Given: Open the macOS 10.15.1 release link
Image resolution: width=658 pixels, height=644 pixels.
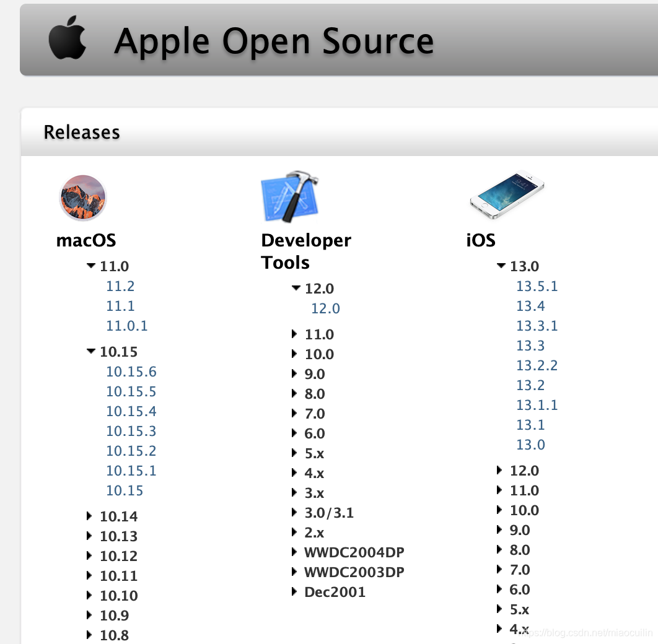Looking at the screenshot, I should point(131,471).
